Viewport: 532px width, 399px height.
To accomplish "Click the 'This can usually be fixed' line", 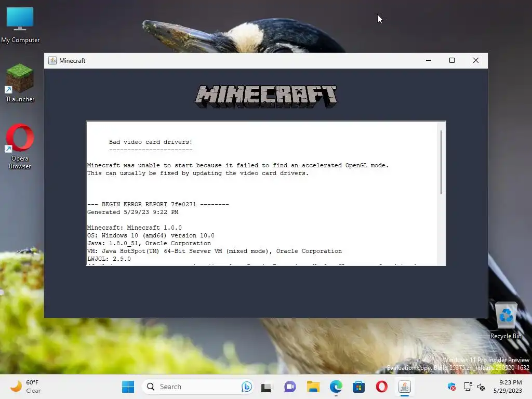I will (198, 173).
